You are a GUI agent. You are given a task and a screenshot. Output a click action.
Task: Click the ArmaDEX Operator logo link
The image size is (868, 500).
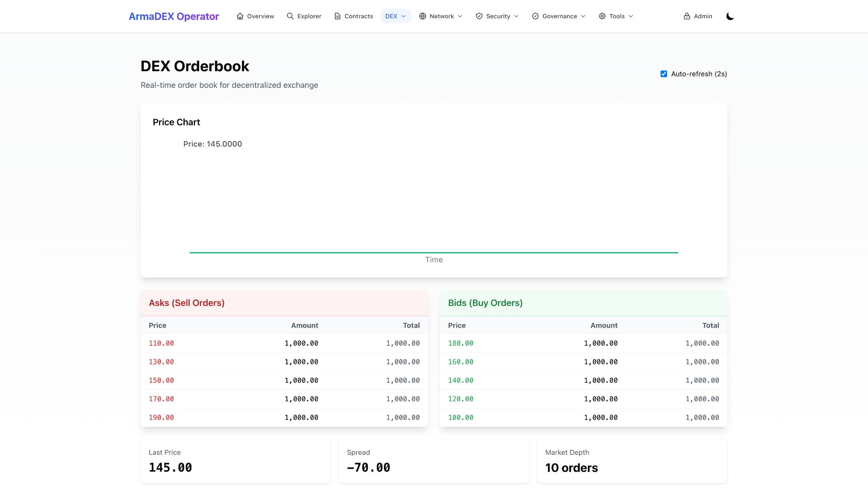(174, 16)
